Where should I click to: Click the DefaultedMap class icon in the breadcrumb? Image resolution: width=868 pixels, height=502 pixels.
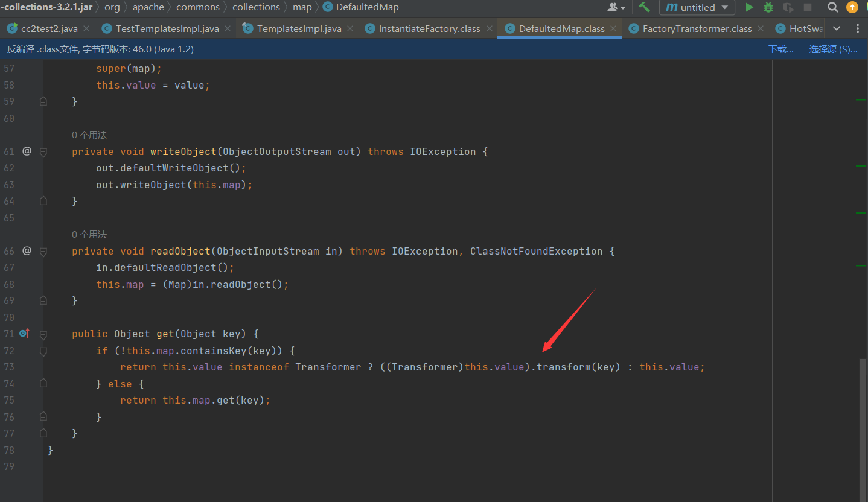tap(328, 7)
